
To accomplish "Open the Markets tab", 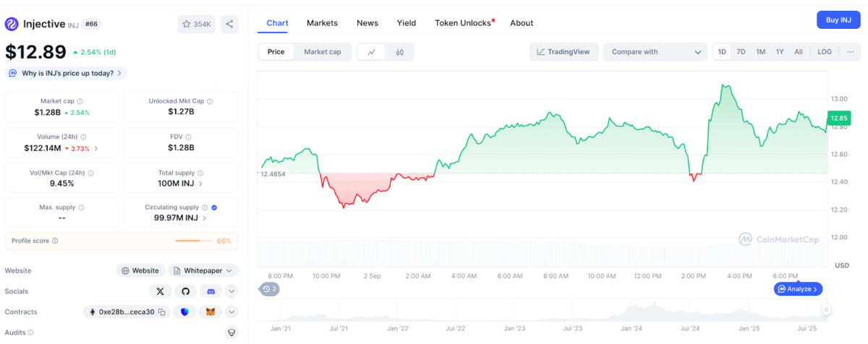I will [x=322, y=23].
